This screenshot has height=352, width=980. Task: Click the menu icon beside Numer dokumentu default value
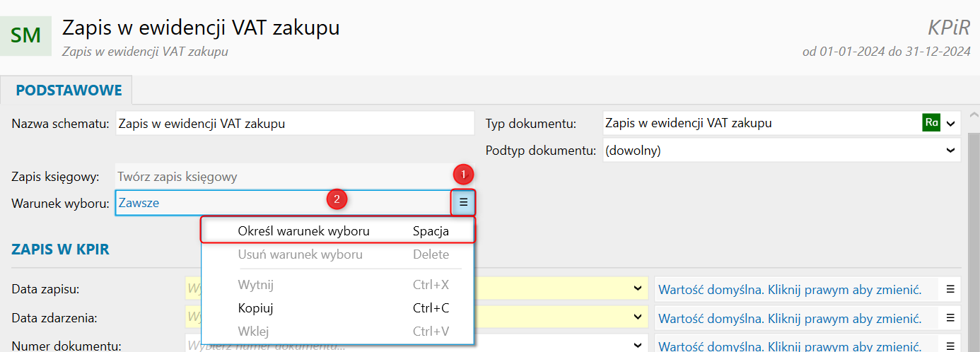tap(950, 346)
